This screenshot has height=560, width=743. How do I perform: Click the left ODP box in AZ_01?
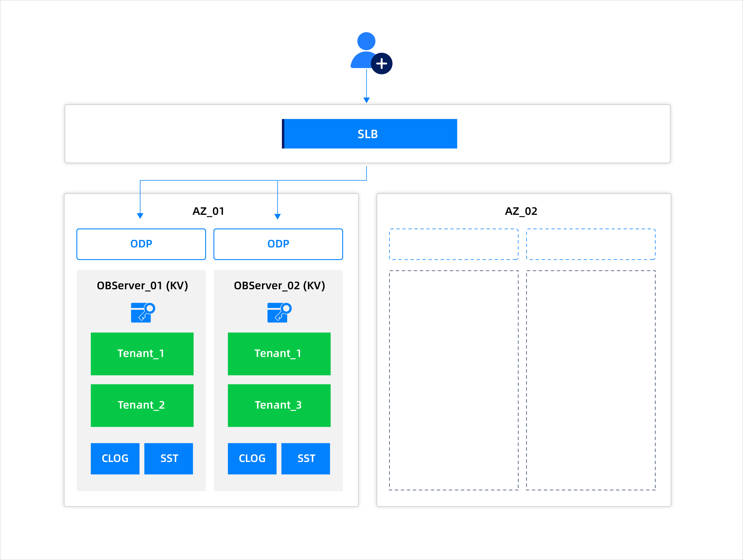coord(141,244)
